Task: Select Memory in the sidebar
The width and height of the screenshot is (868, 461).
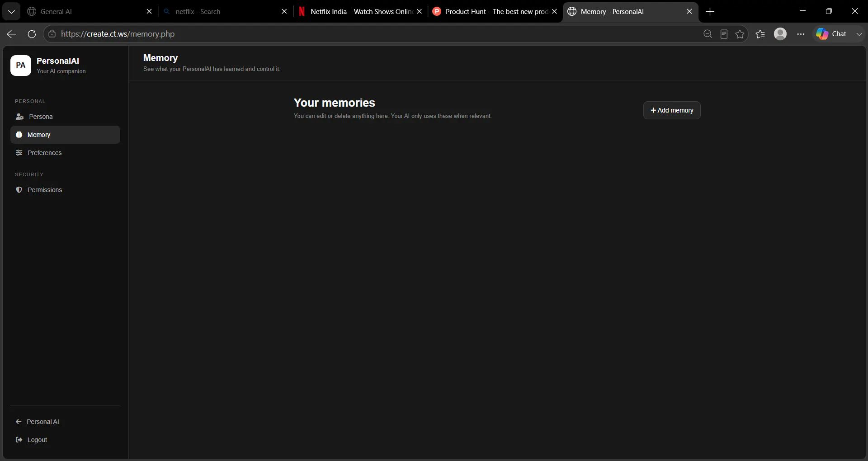Action: coord(65,135)
